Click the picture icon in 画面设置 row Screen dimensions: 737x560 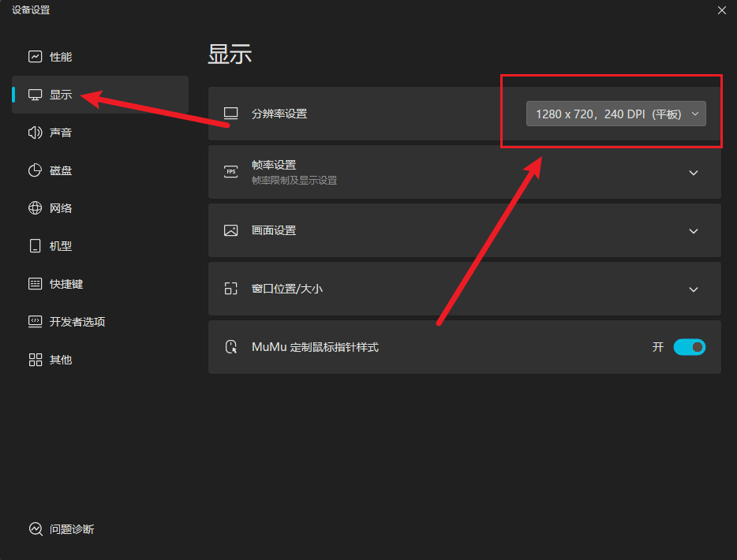point(230,230)
